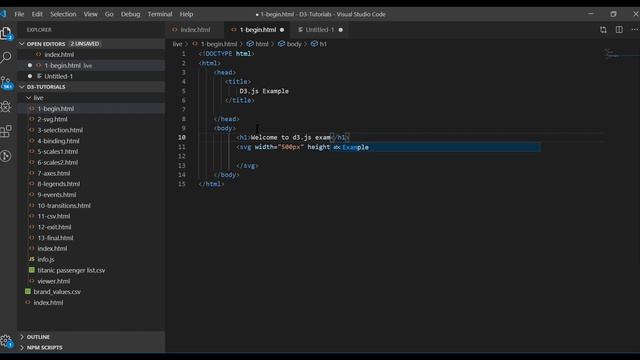640x360 pixels.
Task: Click the h1 symbol icon in breadcrumbs
Action: click(314, 44)
